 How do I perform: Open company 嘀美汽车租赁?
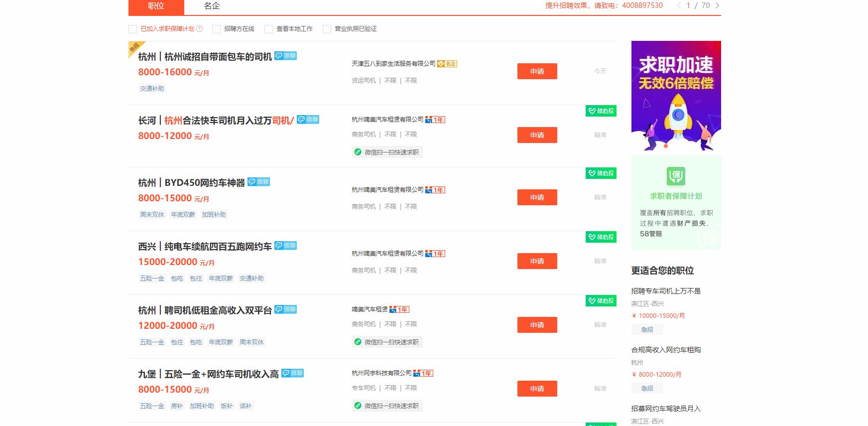tap(370, 309)
